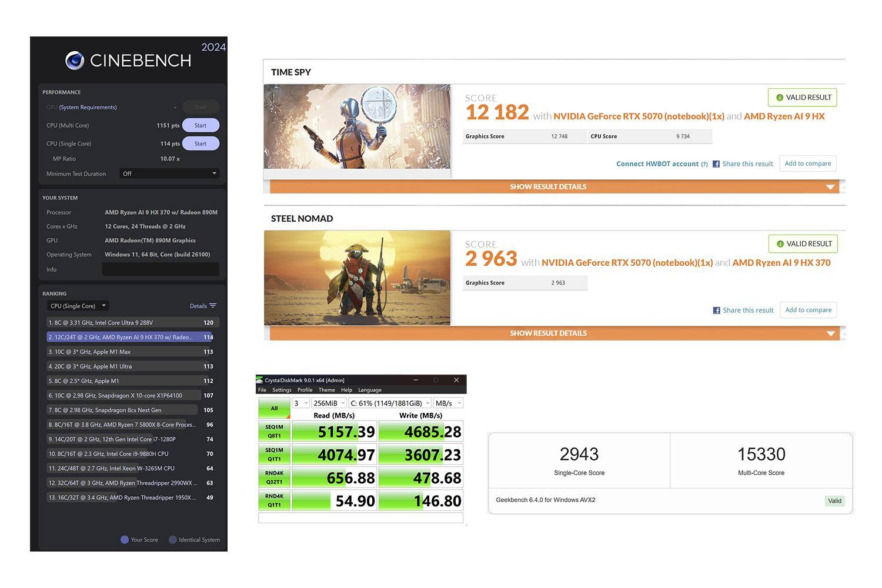Click the info icon on Time Spy Valid Result
This screenshot has height=588, width=882.
(x=779, y=98)
